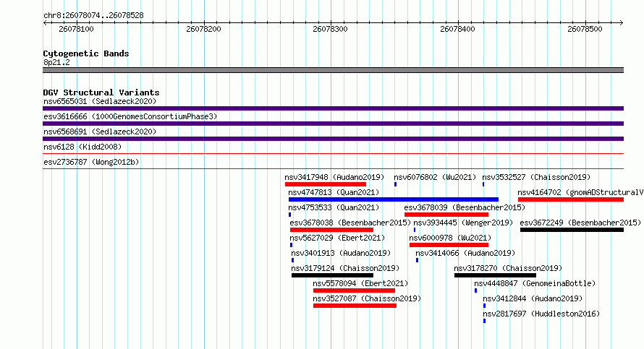Select the nsv5627029 (Ebert2021) label

click(x=337, y=238)
